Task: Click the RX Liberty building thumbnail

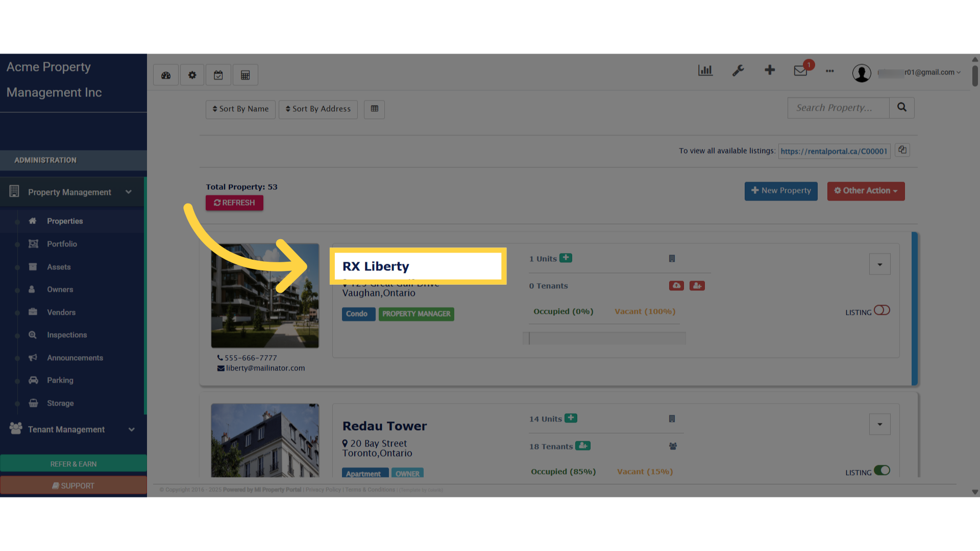Action: 265,296
